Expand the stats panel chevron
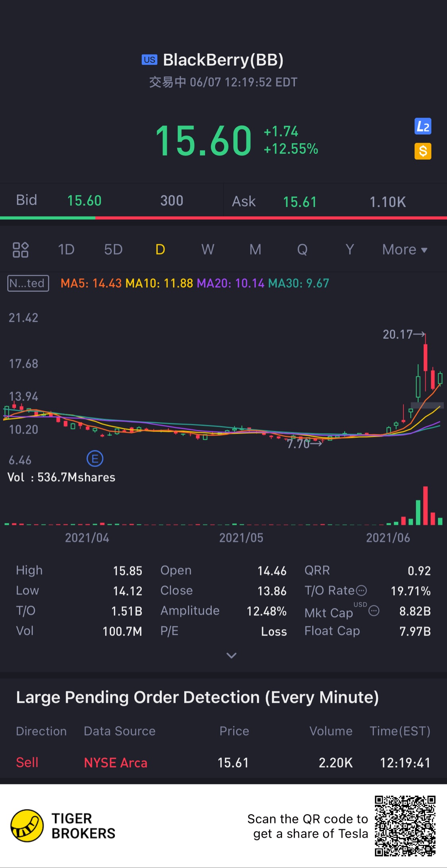Screen dimensions: 447x868 coord(231,655)
